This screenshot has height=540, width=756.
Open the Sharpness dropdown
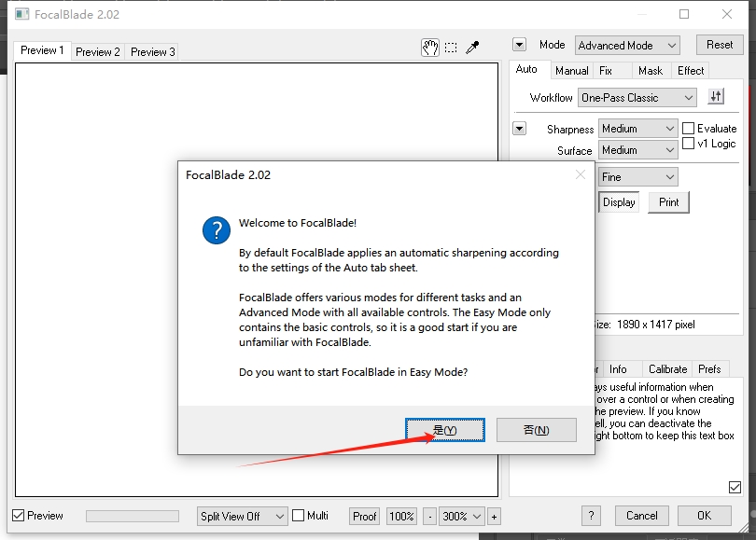pyautogui.click(x=637, y=129)
